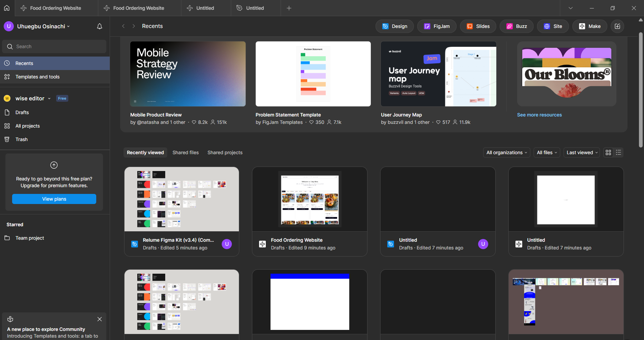Open the All organizations filter dropdown
The height and width of the screenshot is (340, 644).
[x=506, y=152]
